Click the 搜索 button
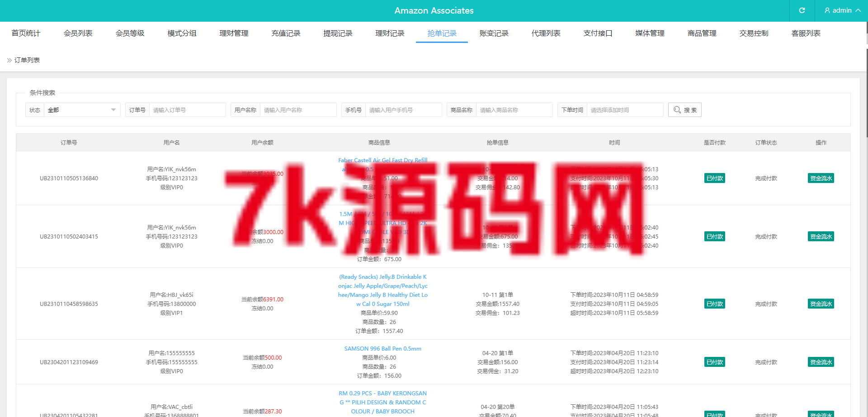The width and height of the screenshot is (868, 417). [x=684, y=110]
